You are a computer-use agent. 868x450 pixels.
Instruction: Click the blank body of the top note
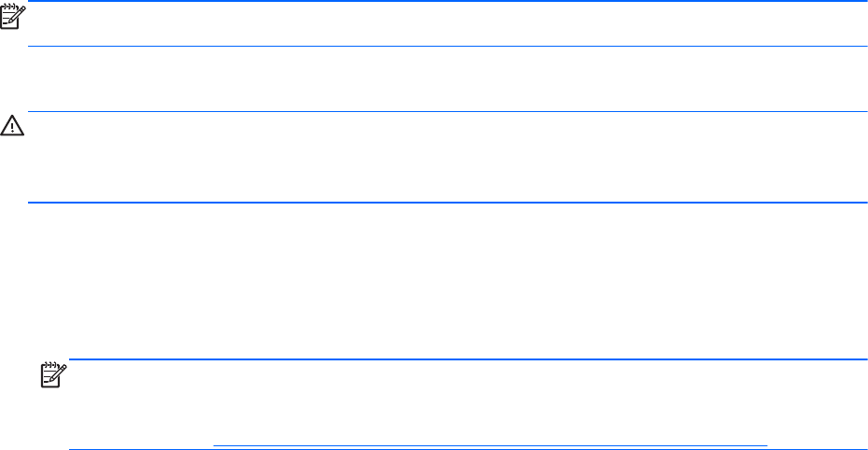click(x=448, y=24)
